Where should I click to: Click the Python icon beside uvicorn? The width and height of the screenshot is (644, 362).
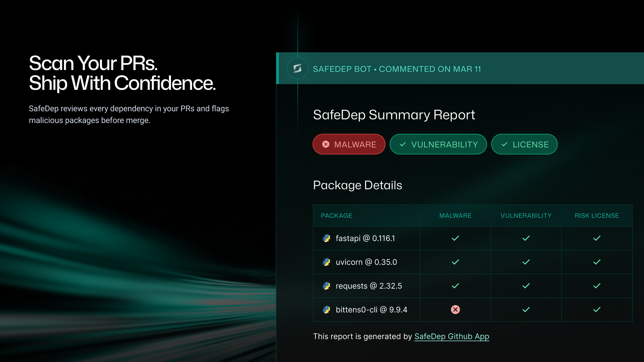click(326, 262)
